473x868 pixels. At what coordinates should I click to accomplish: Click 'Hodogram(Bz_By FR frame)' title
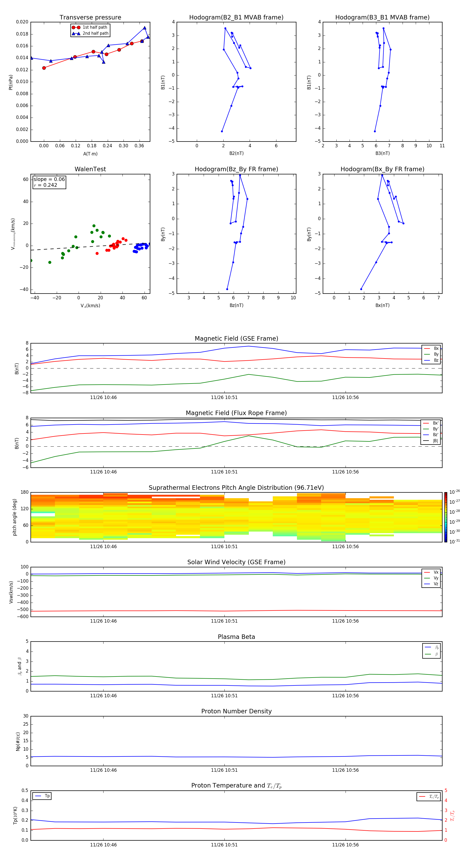click(236, 169)
